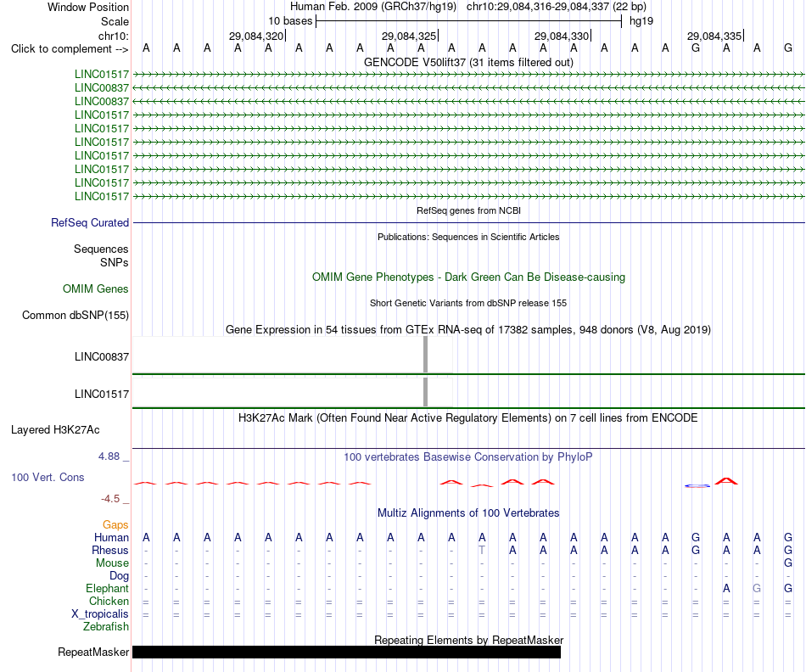Image resolution: width=806 pixels, height=672 pixels.
Task: Click the 29,084,320 ruler coordinate
Action: point(256,36)
